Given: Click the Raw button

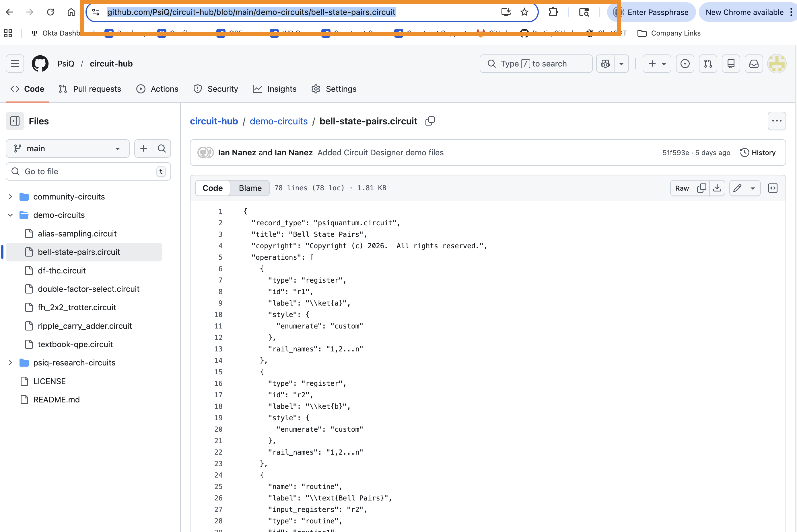Looking at the screenshot, I should coord(682,188).
